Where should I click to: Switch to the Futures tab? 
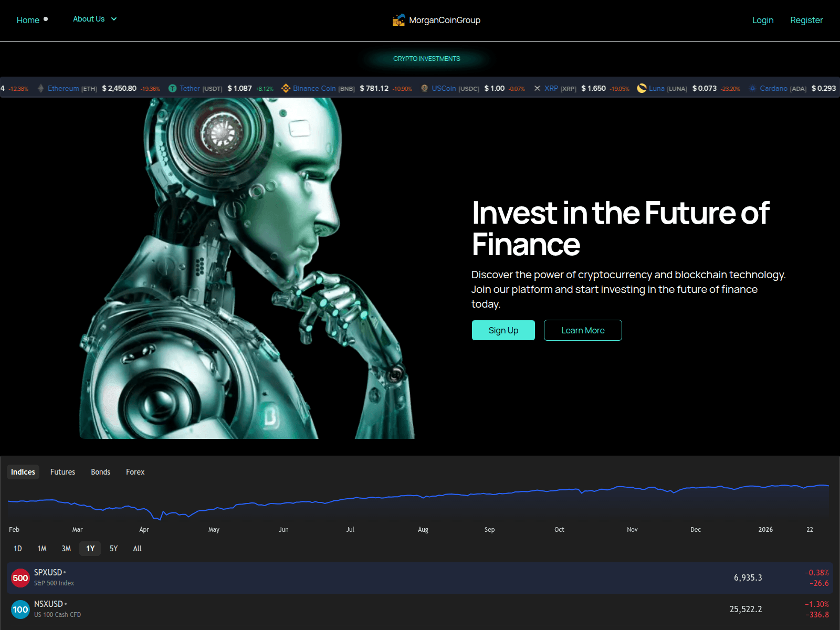point(62,471)
